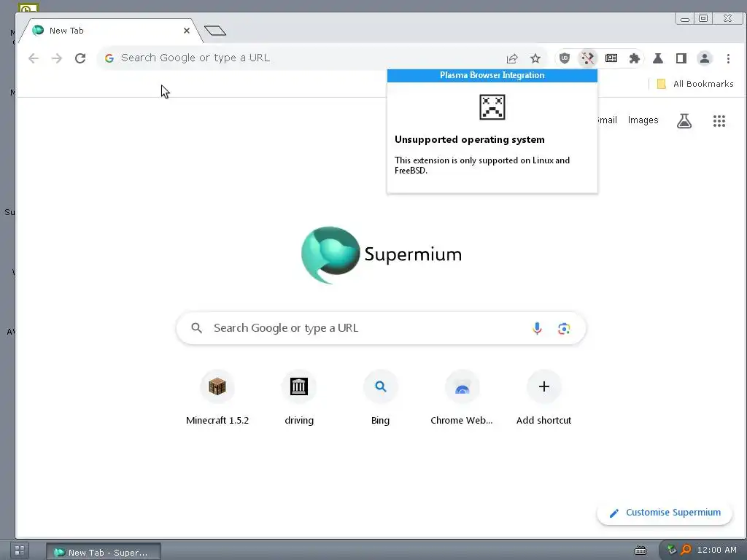The width and height of the screenshot is (747, 560).
Task: Click the Supermium logo
Action: (381, 254)
